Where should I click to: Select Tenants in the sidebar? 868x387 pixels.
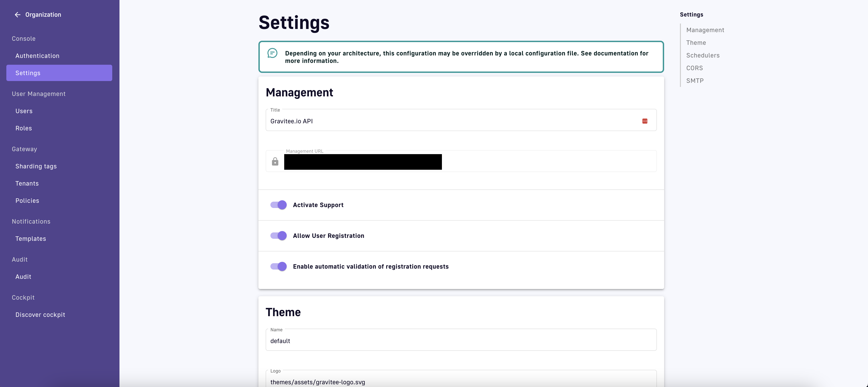[x=27, y=183]
